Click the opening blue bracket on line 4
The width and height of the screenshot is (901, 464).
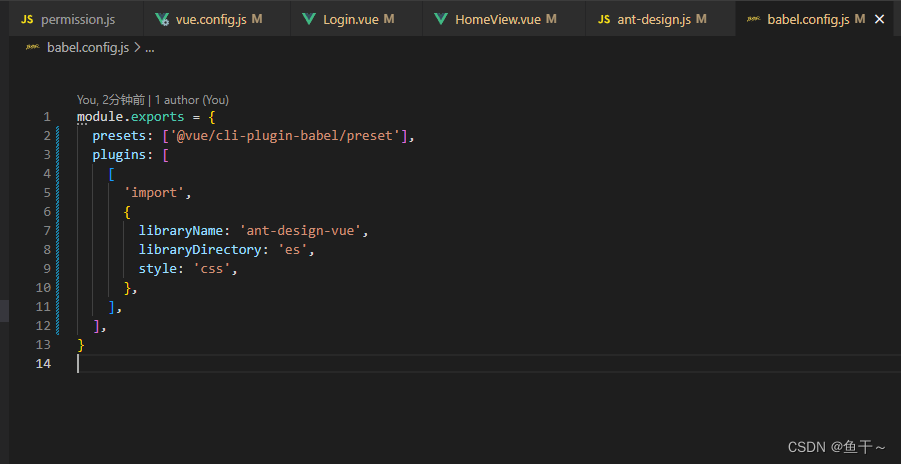[x=111, y=174]
